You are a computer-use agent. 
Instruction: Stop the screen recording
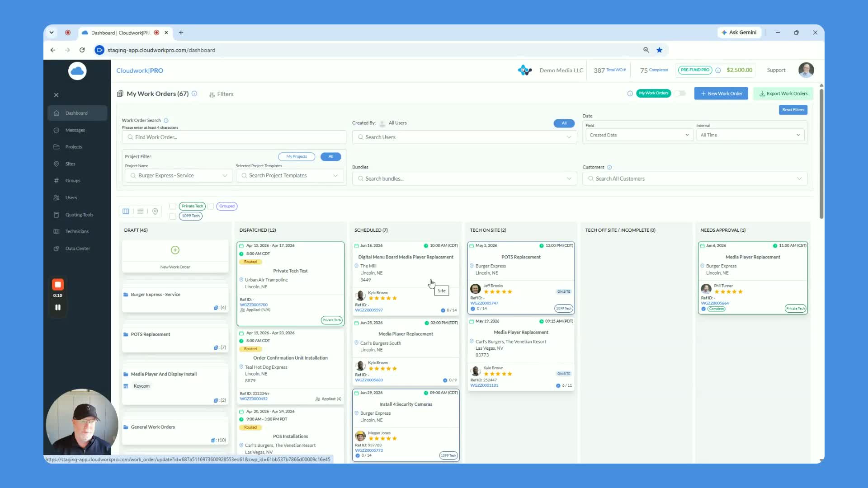coord(58,285)
